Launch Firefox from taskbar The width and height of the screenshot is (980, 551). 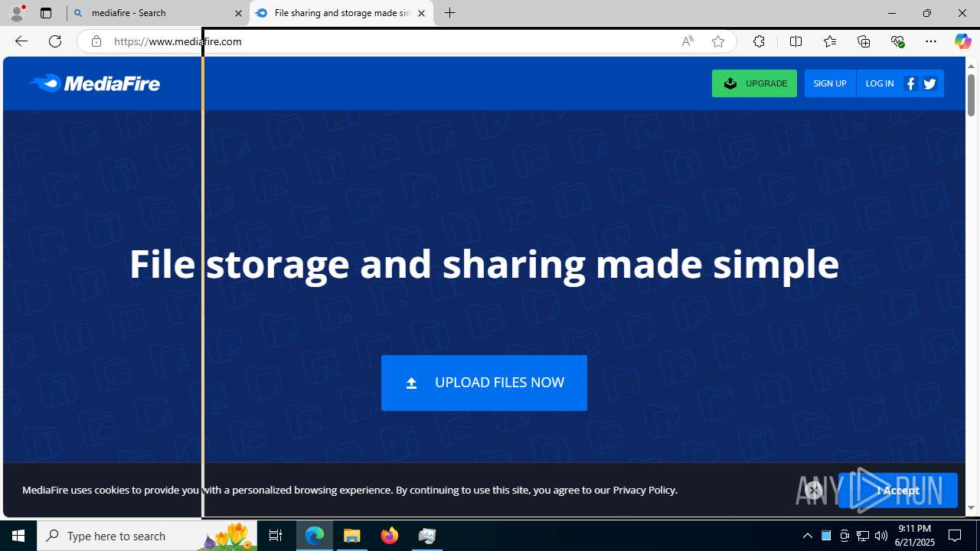tap(390, 536)
